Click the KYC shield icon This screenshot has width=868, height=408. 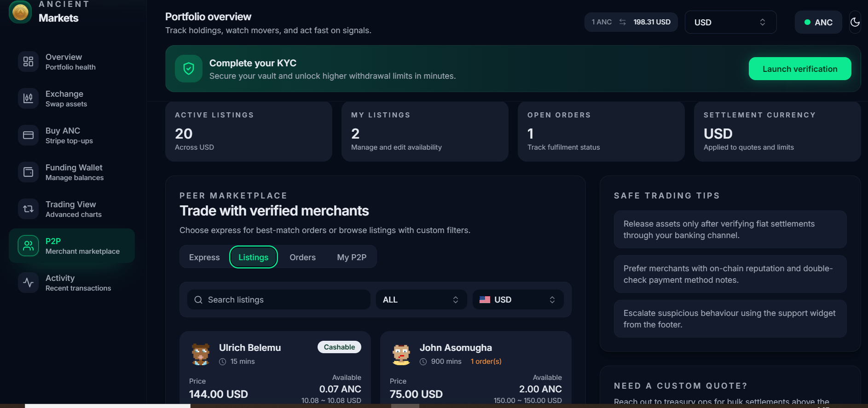click(x=188, y=69)
